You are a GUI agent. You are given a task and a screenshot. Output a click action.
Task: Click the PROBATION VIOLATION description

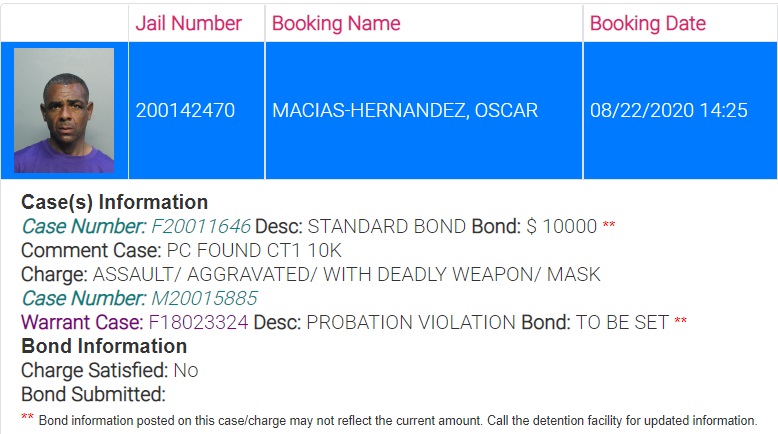coord(411,322)
